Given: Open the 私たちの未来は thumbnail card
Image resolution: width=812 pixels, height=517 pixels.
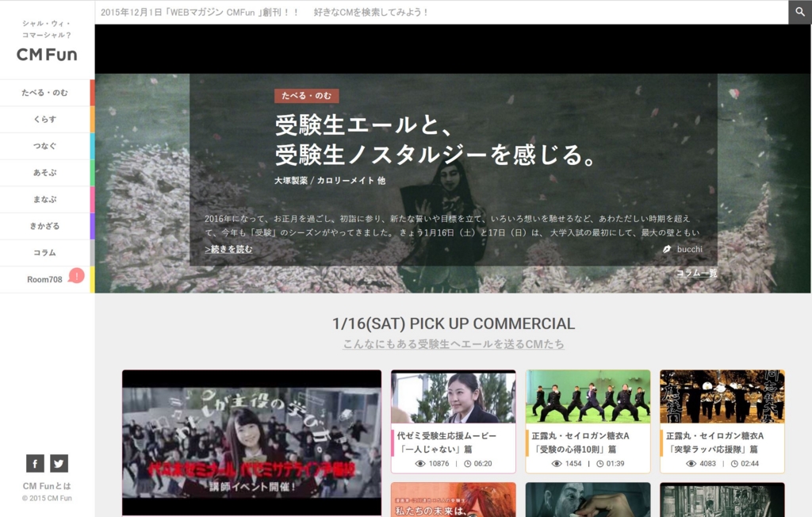Looking at the screenshot, I should 453,500.
